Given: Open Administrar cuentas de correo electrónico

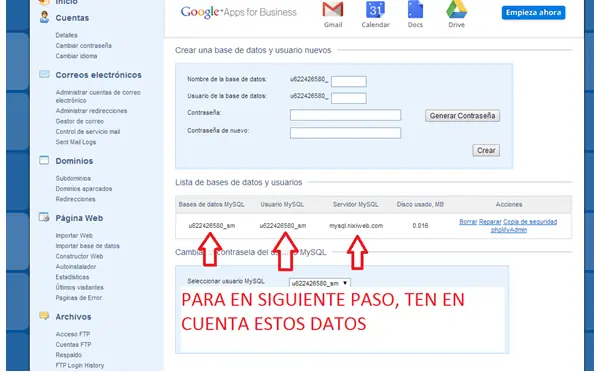Looking at the screenshot, I should tap(98, 96).
